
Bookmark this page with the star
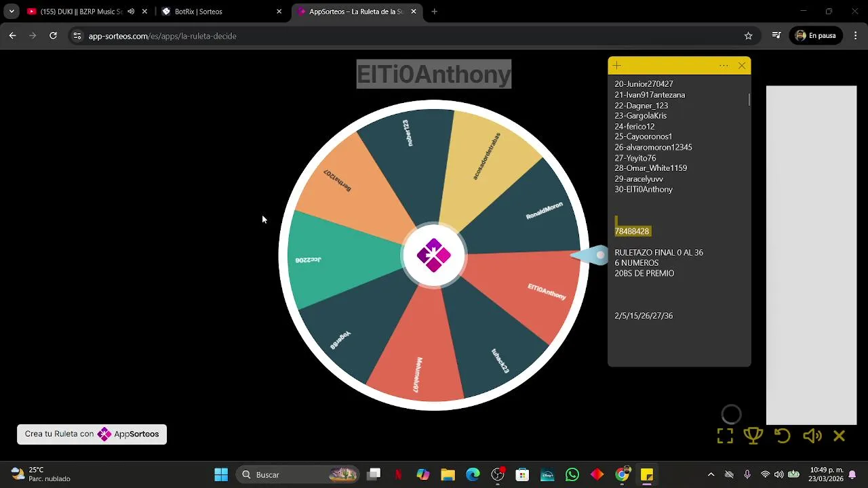tap(748, 36)
